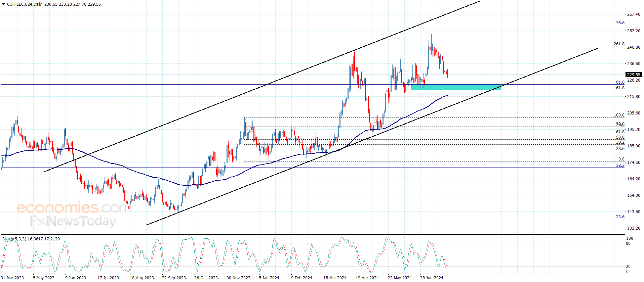Click the 9 Jun 2023 date label

(76, 278)
